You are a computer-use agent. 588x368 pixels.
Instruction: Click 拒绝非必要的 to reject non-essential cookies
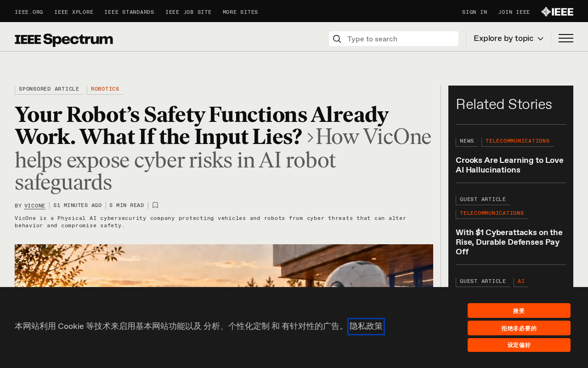pyautogui.click(x=519, y=328)
